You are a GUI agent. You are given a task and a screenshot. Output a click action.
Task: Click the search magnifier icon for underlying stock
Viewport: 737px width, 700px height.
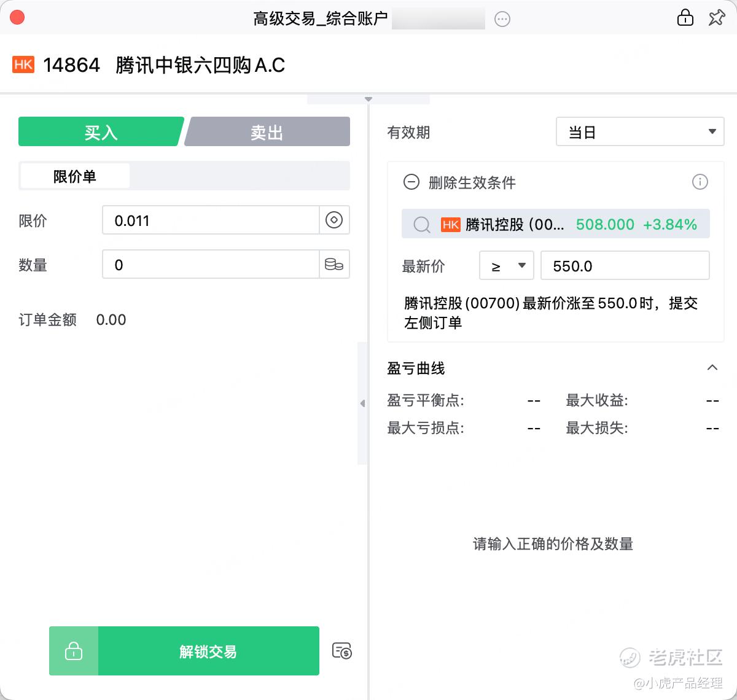coord(422,225)
